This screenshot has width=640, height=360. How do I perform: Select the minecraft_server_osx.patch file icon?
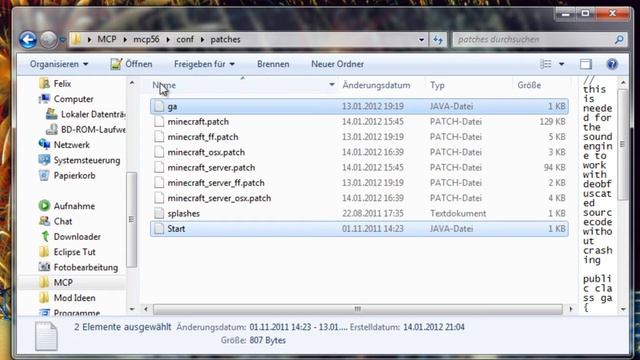coord(159,198)
